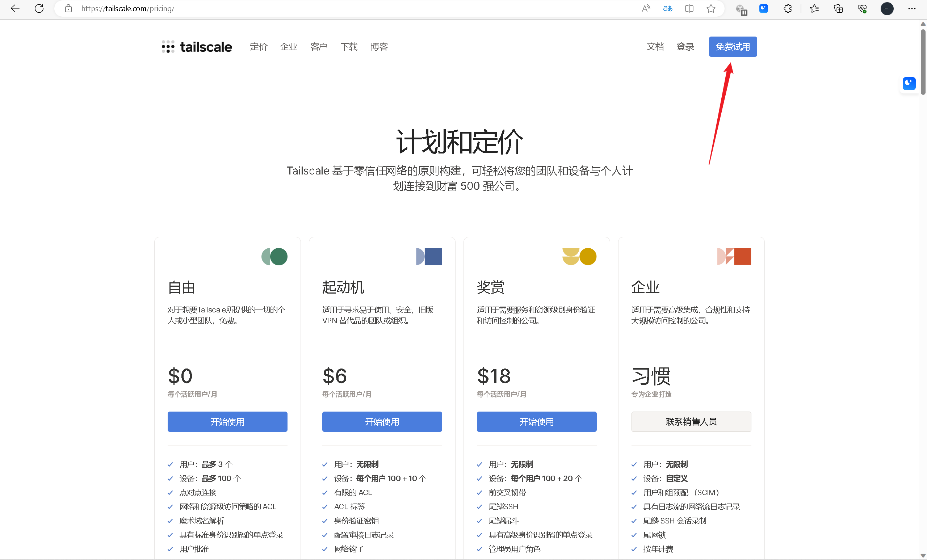
Task: Open the Extensions puzzle icon
Action: (788, 8)
